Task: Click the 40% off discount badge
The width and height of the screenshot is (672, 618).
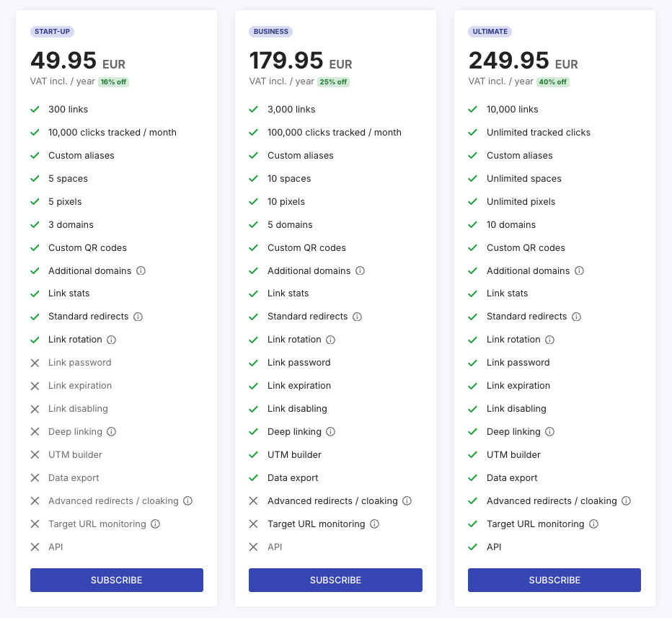Action: pos(552,82)
